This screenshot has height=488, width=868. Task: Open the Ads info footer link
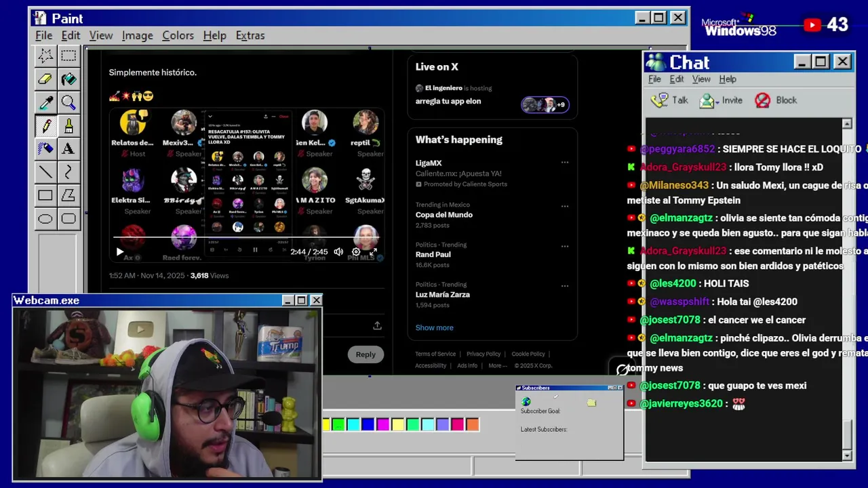coord(467,365)
